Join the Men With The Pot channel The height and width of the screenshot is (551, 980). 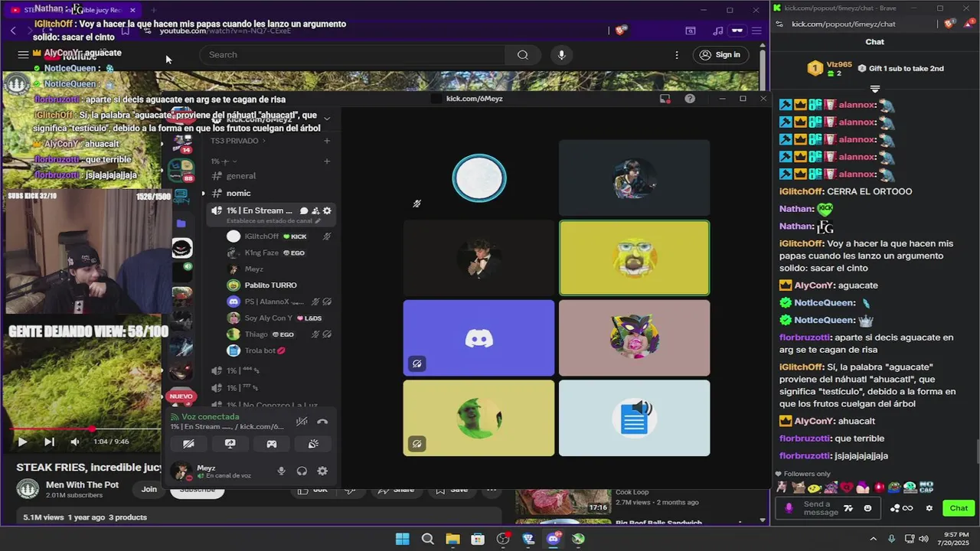149,490
